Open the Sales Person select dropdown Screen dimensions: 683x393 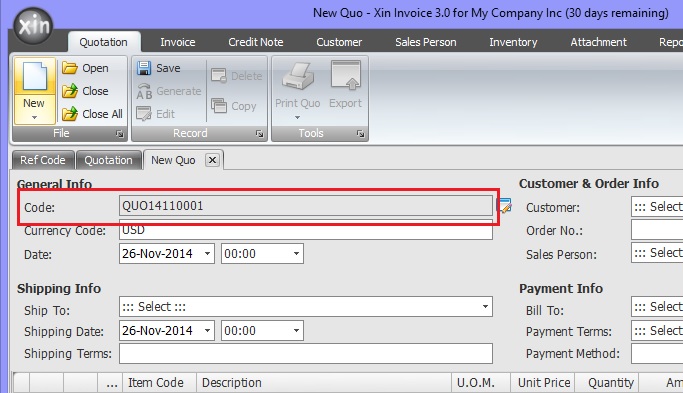[657, 253]
